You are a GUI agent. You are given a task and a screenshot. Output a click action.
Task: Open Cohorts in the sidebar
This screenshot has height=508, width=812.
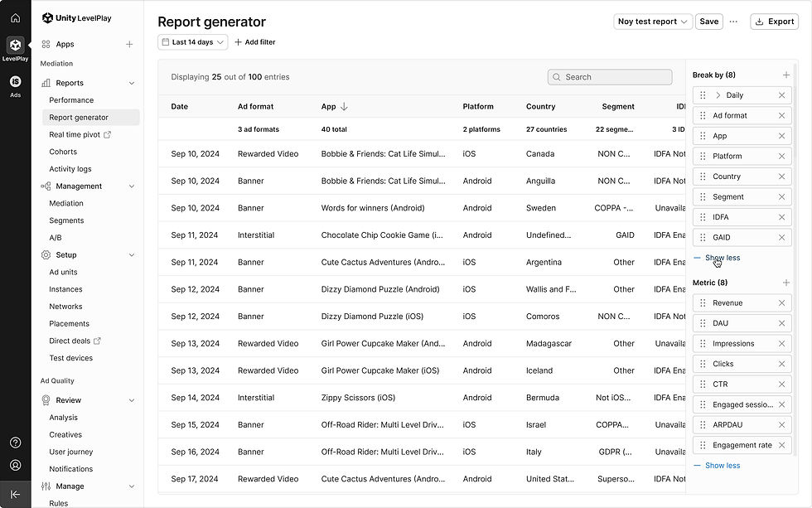pos(63,152)
